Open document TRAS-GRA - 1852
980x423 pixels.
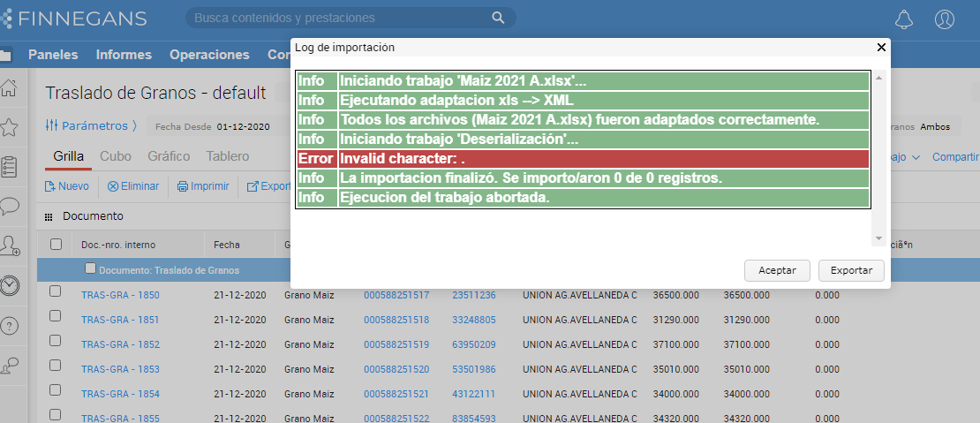[120, 344]
